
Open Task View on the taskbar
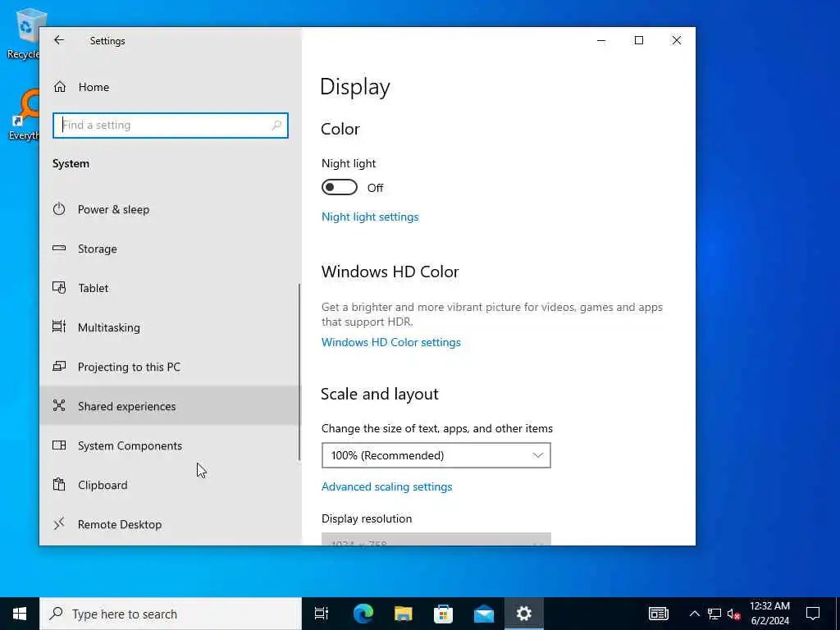[322, 614]
